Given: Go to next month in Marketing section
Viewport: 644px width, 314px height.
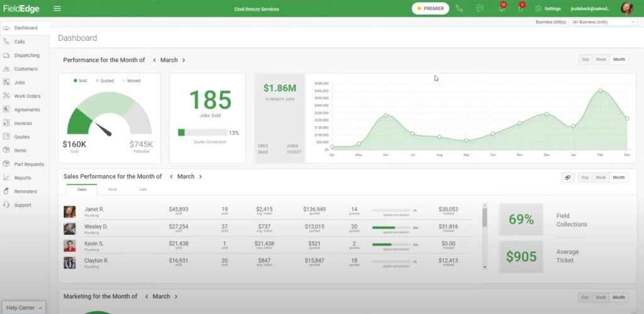Looking at the screenshot, I should [176, 296].
